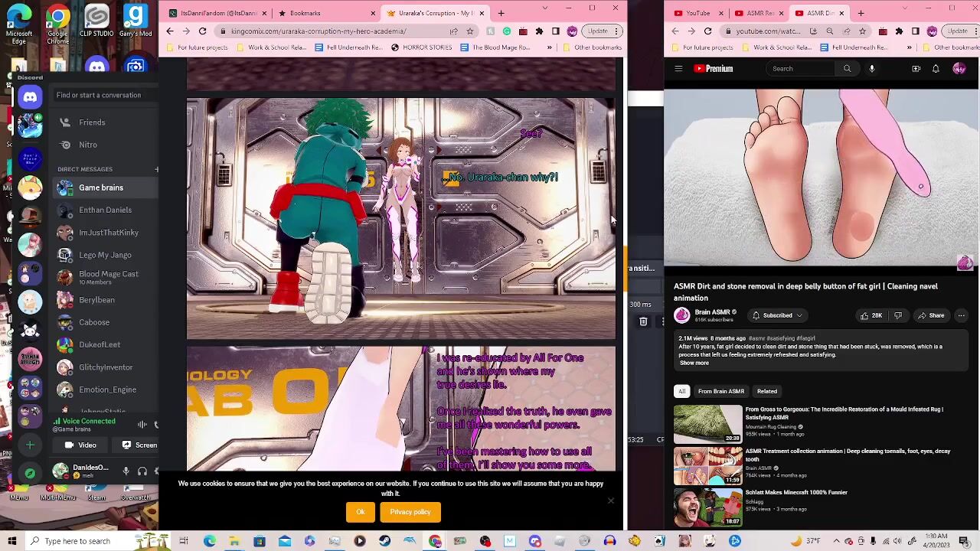Bookmark kingcomix page with star icon
This screenshot has height=551, width=980.
(469, 31)
